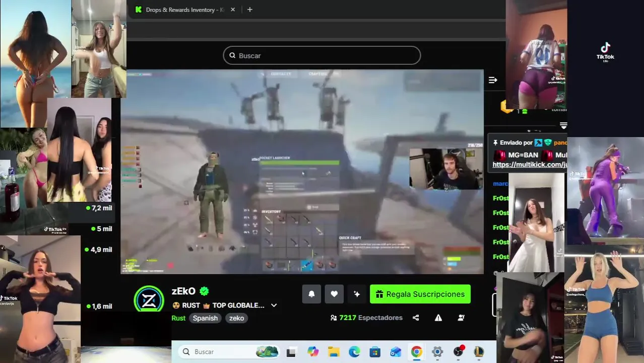Click the magnifier icon in Kick search bar
The image size is (644, 363).
coord(232,55)
